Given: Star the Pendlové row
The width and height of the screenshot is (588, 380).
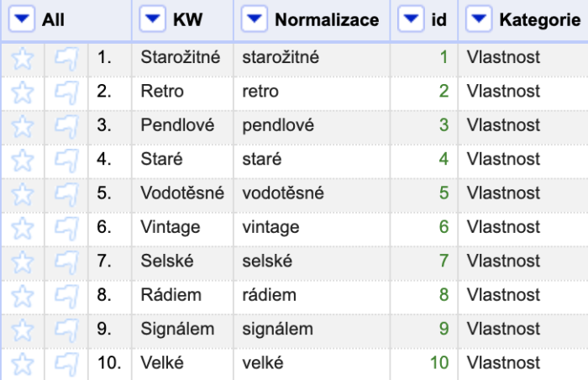Looking at the screenshot, I should pos(23,127).
